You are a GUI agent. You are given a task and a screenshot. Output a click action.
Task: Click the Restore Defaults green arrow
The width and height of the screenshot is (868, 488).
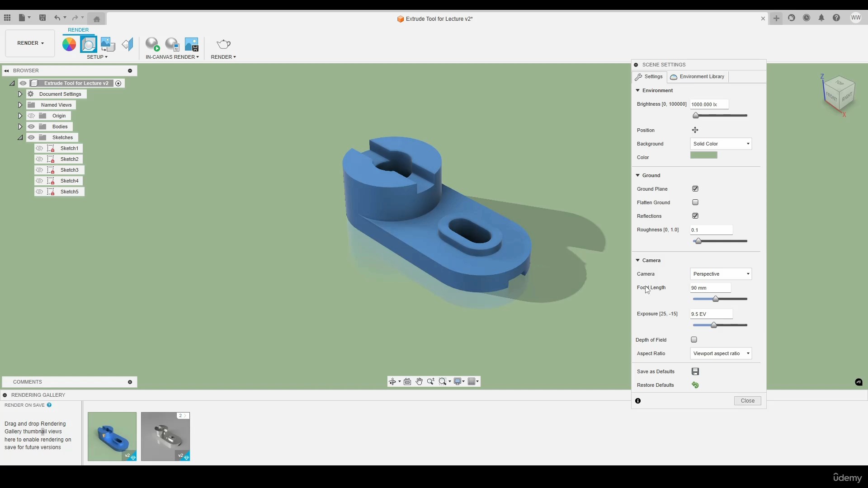pos(695,385)
